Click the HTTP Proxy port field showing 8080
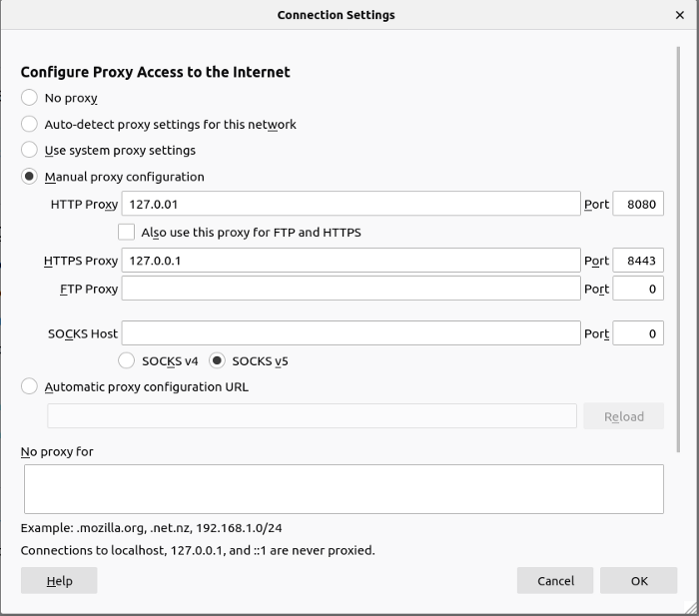699x616 pixels. pyautogui.click(x=638, y=204)
